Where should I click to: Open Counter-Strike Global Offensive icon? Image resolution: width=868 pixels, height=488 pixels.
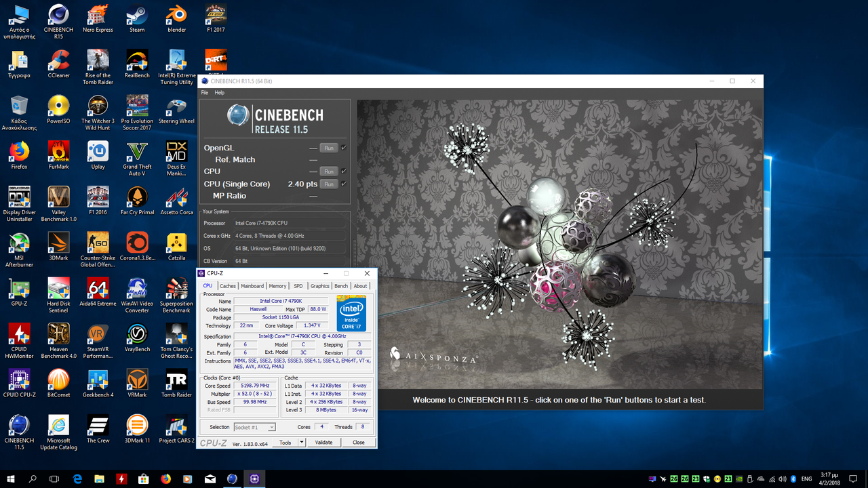pos(98,249)
